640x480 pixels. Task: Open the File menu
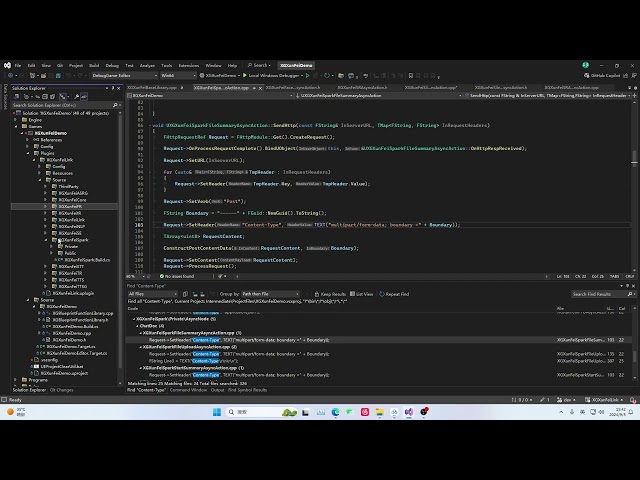18,65
